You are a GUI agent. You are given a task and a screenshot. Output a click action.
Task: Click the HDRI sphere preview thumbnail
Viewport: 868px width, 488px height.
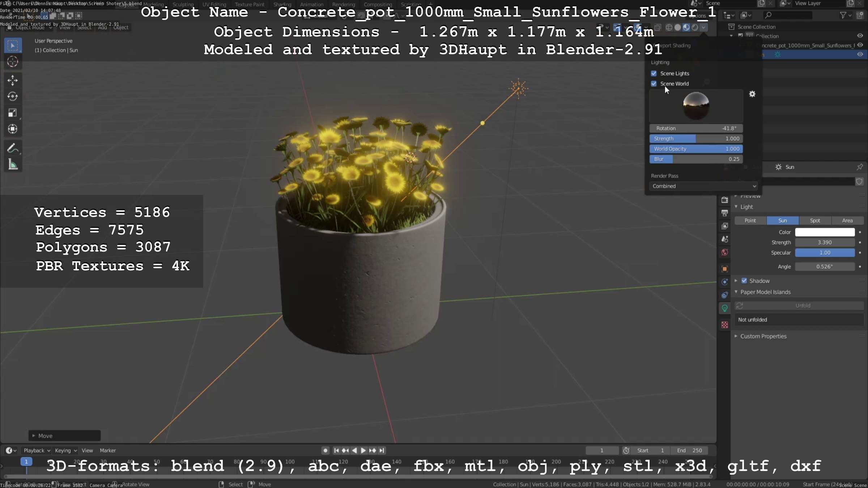point(696,106)
